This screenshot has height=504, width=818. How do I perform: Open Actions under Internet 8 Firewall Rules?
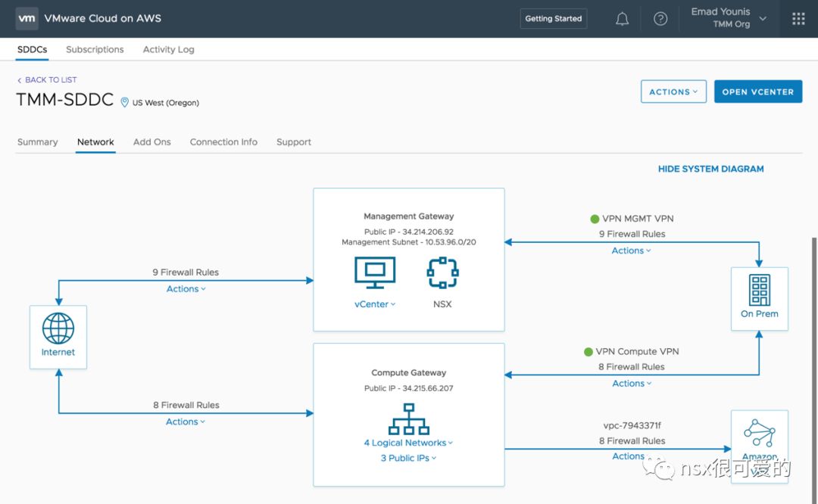click(x=186, y=422)
